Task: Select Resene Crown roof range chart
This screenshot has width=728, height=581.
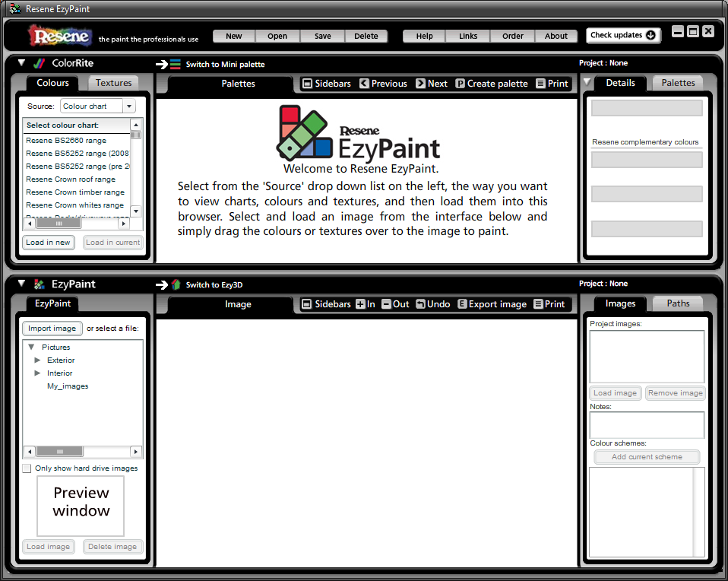Action: coord(77,179)
